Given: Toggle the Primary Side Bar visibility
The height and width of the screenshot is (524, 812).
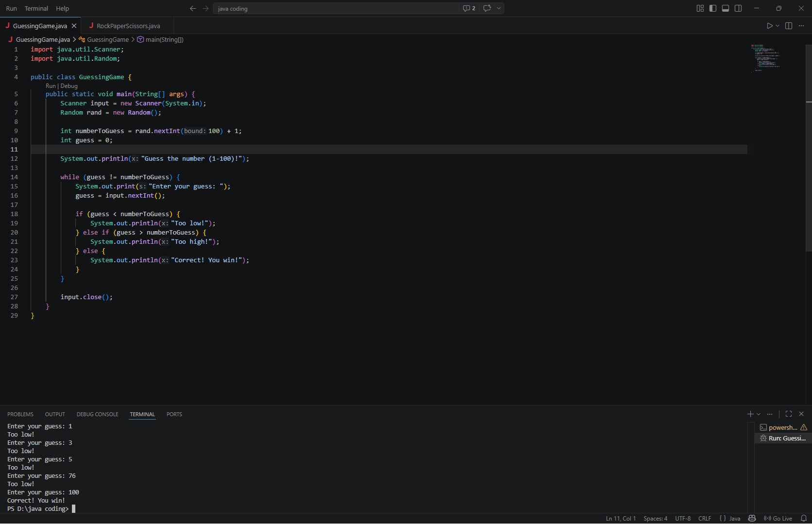Looking at the screenshot, I should (x=713, y=8).
